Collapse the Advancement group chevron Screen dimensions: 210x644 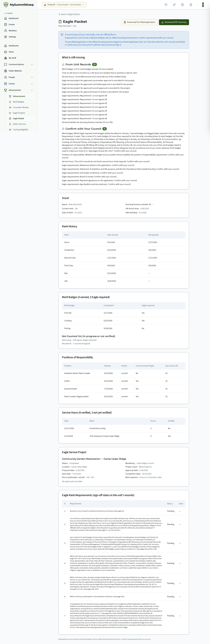click(32, 90)
